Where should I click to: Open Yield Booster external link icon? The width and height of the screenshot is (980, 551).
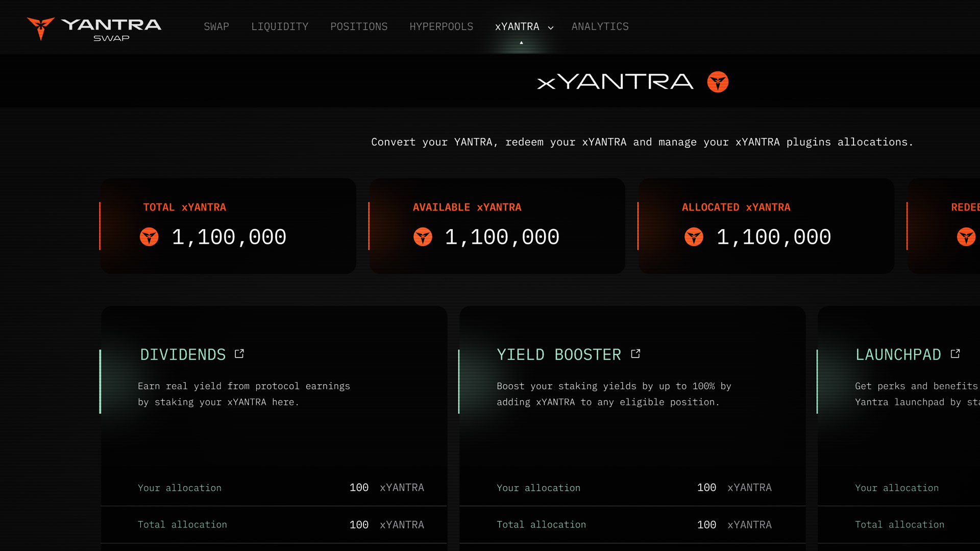click(x=635, y=354)
